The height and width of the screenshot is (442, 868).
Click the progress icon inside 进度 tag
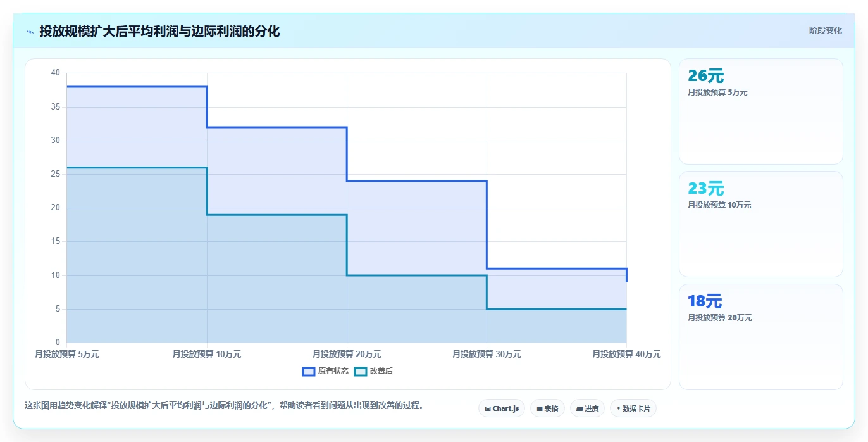point(580,409)
